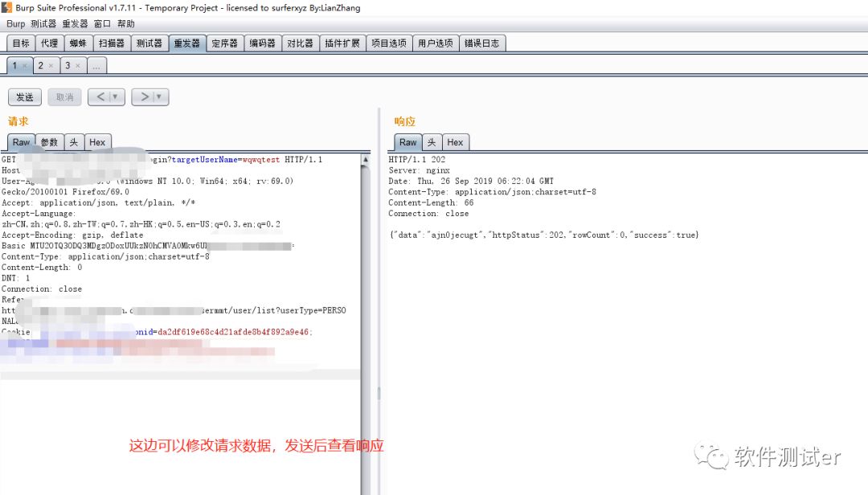Close repeater sub-tab 3
Viewport: 868px width, 495px height.
77,66
